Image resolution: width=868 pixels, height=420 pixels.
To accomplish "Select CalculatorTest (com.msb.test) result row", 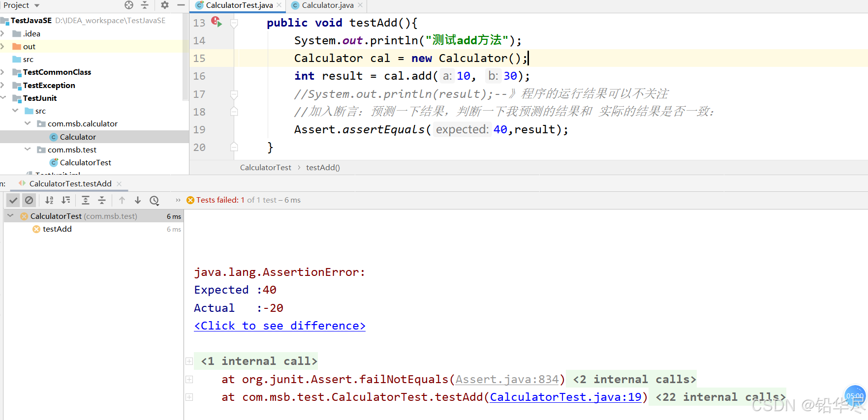I will pos(93,216).
